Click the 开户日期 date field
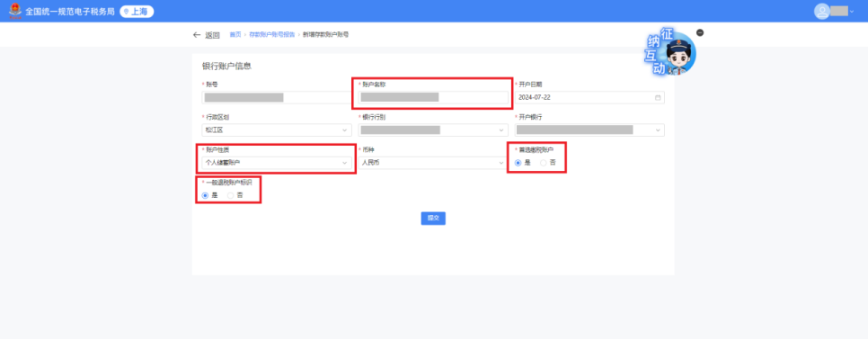 pos(589,97)
